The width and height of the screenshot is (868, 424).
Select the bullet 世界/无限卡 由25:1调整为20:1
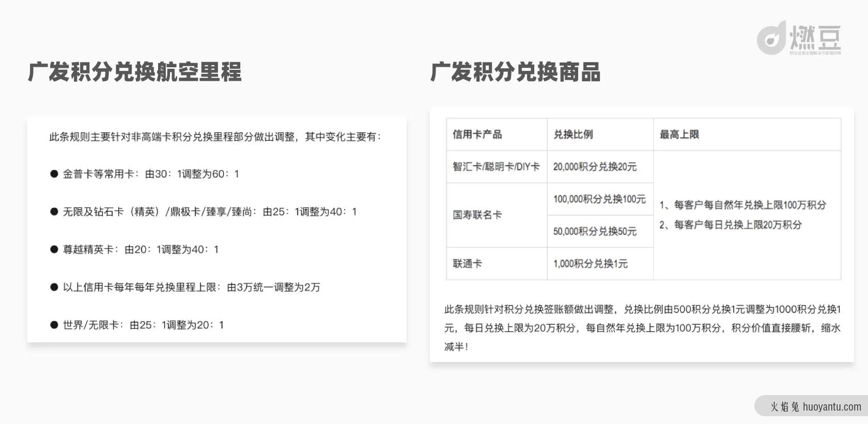(137, 325)
